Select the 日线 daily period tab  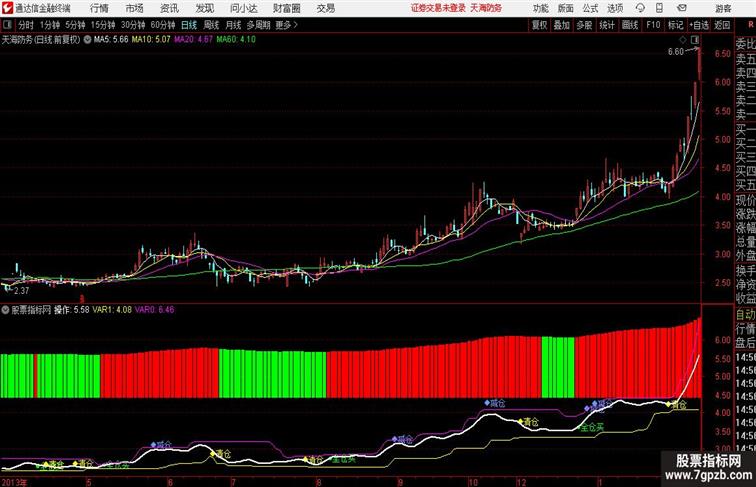coord(189,25)
